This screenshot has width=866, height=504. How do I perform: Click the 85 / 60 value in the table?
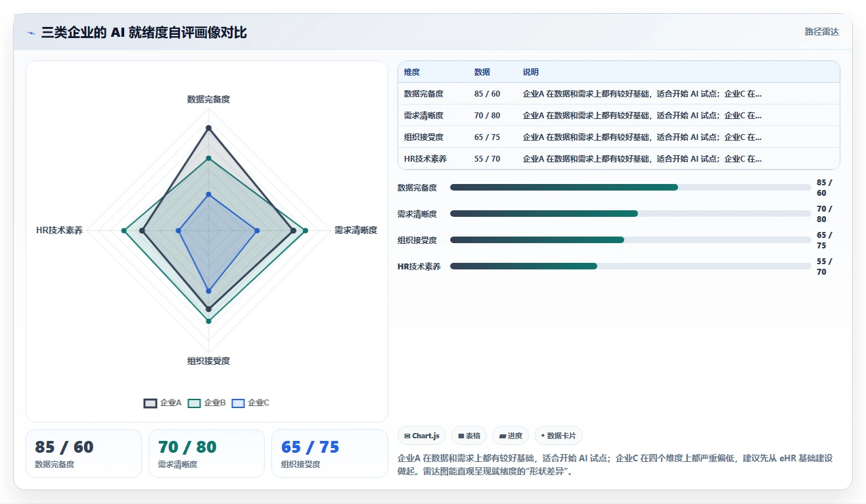pos(487,94)
